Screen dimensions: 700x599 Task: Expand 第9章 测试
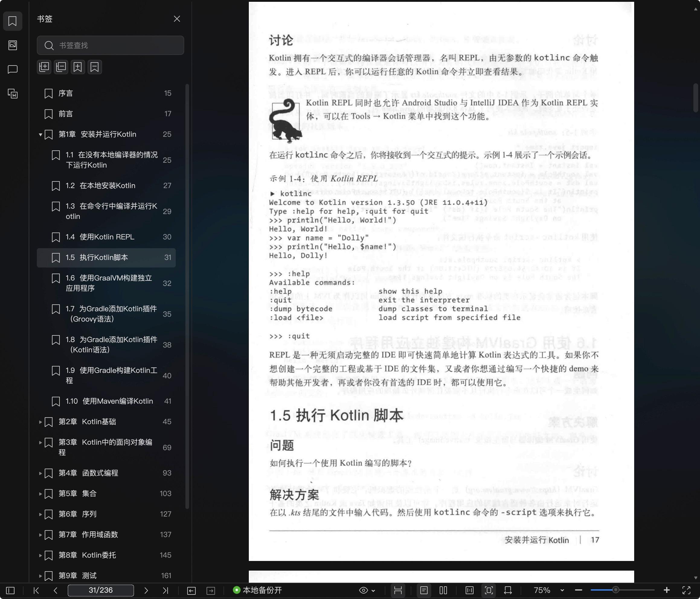[x=40, y=576]
